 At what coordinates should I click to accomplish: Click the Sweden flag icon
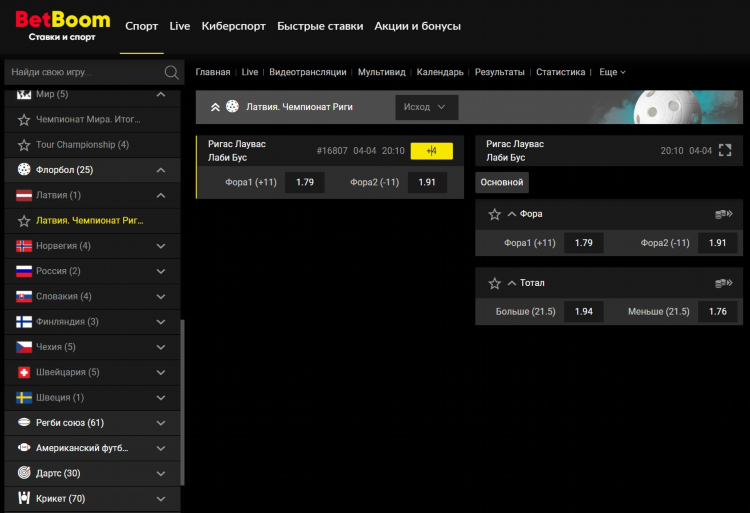(x=24, y=398)
